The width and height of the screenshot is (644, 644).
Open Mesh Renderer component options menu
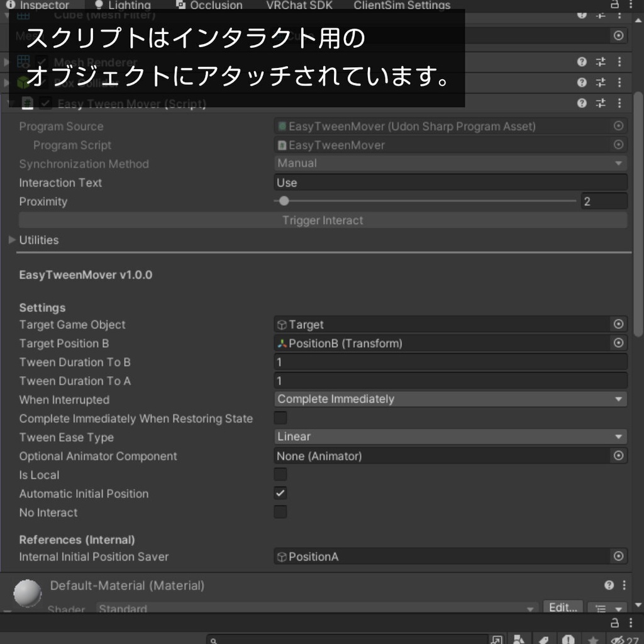(x=619, y=62)
